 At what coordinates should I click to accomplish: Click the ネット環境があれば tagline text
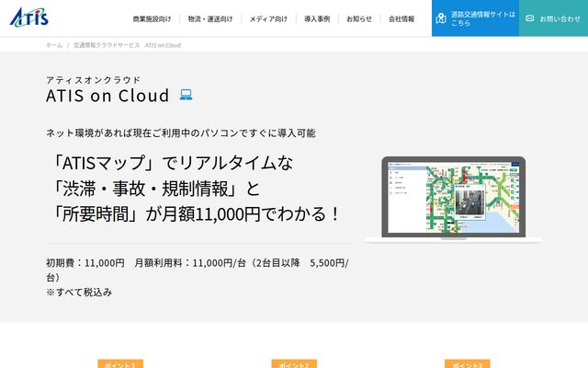(x=181, y=132)
